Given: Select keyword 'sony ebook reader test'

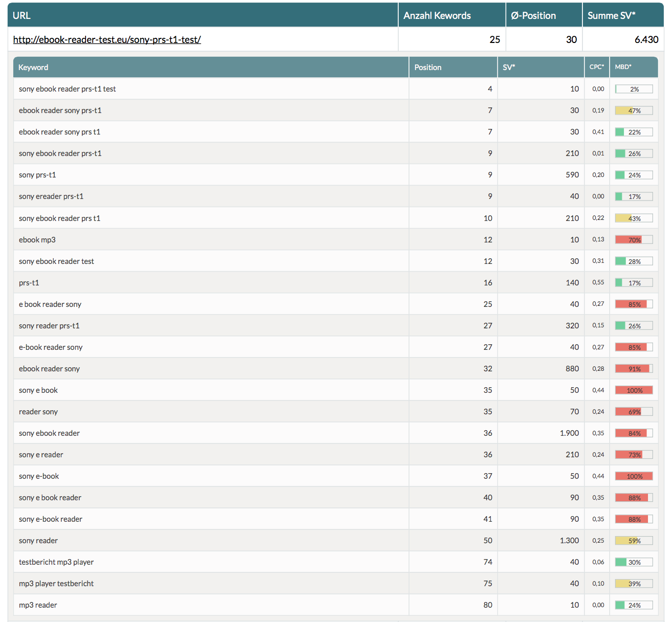Looking at the screenshot, I should 56,261.
